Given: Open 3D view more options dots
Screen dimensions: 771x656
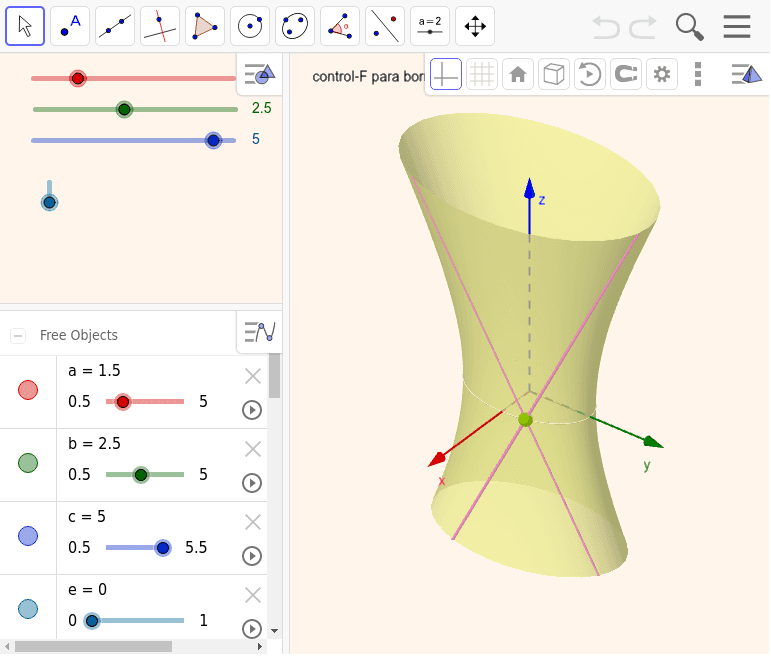Looking at the screenshot, I should pos(698,74).
